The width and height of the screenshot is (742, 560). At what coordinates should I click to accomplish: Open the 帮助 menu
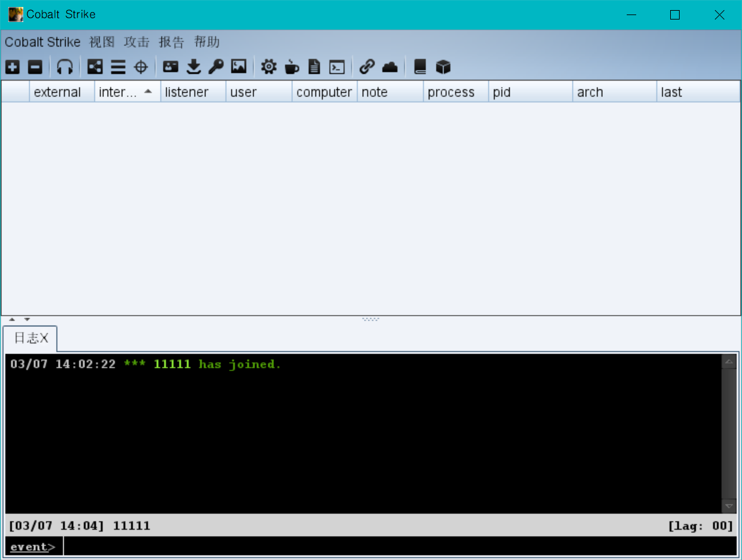[x=207, y=42]
